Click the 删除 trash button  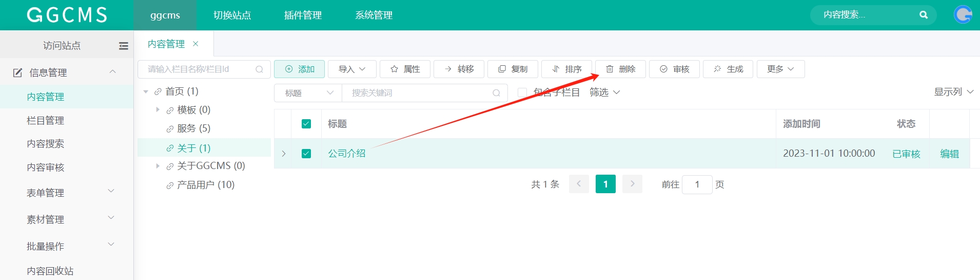620,69
